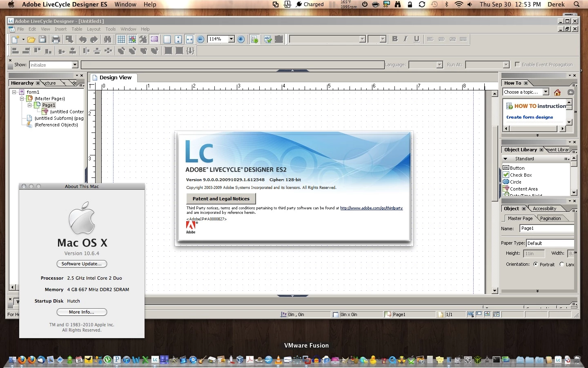Select the Referenced Objects tree item
The height and width of the screenshot is (368, 588).
click(x=52, y=125)
